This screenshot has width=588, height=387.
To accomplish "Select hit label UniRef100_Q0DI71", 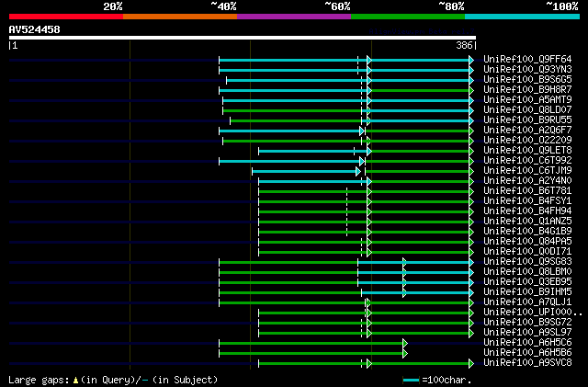I will click(x=527, y=252).
